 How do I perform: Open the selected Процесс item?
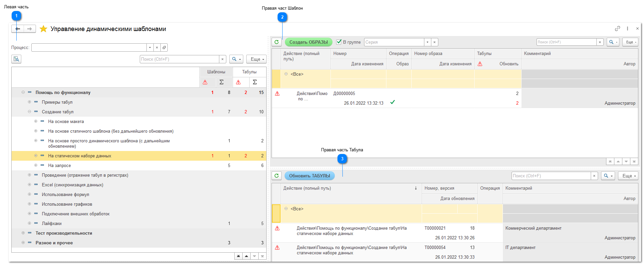click(164, 48)
